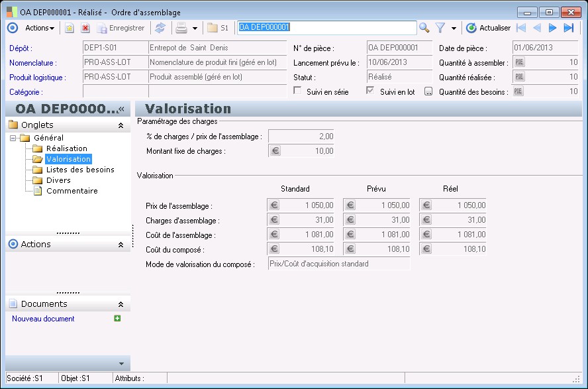This screenshot has width=588, height=389.
Task: Click the Enregistrer button
Action: click(121, 28)
